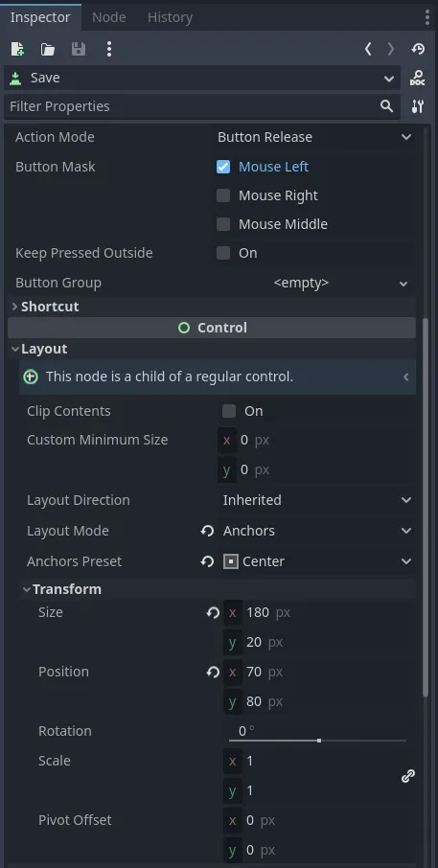Click the Control class header button
438x868 pixels.
click(x=212, y=328)
